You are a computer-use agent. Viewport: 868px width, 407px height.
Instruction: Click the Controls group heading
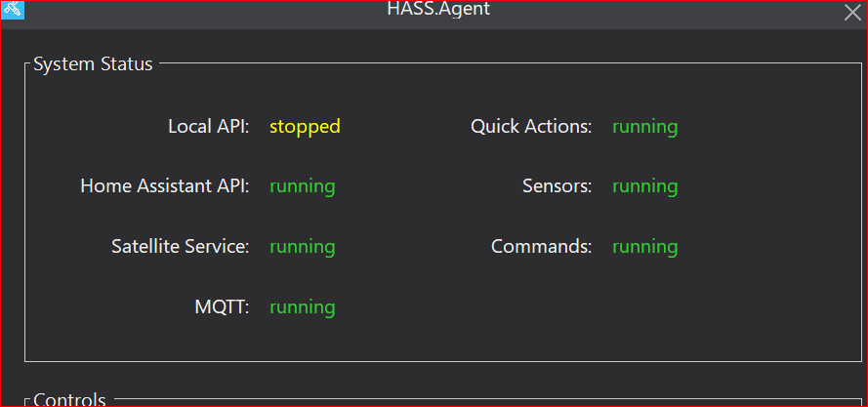pyautogui.click(x=69, y=399)
